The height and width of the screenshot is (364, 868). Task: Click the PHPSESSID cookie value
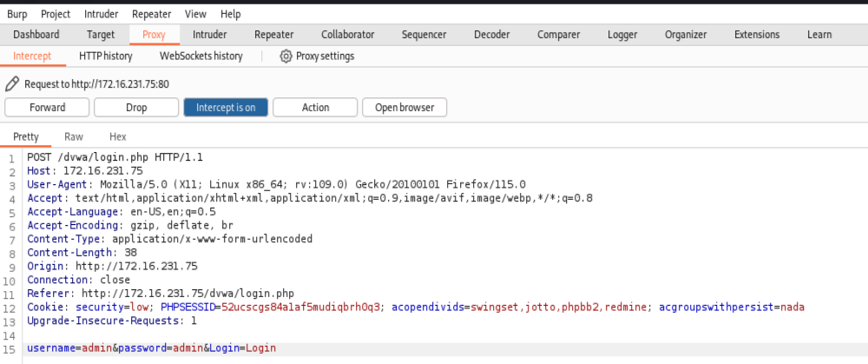300,307
